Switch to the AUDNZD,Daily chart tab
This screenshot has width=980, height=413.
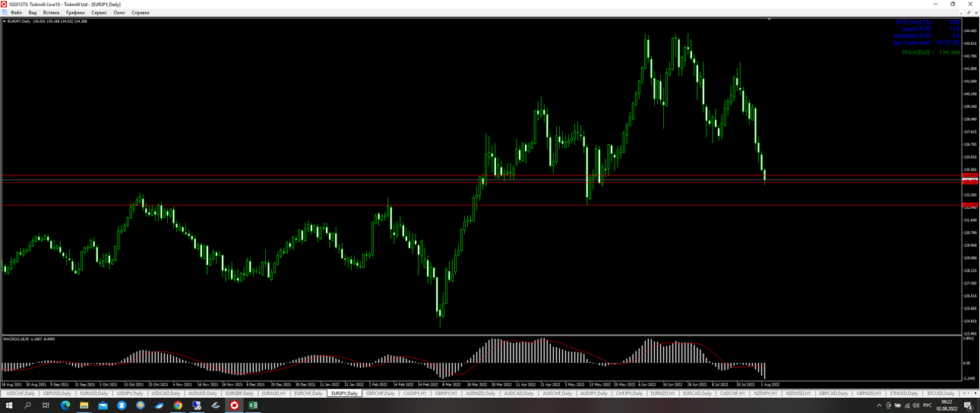click(480, 393)
